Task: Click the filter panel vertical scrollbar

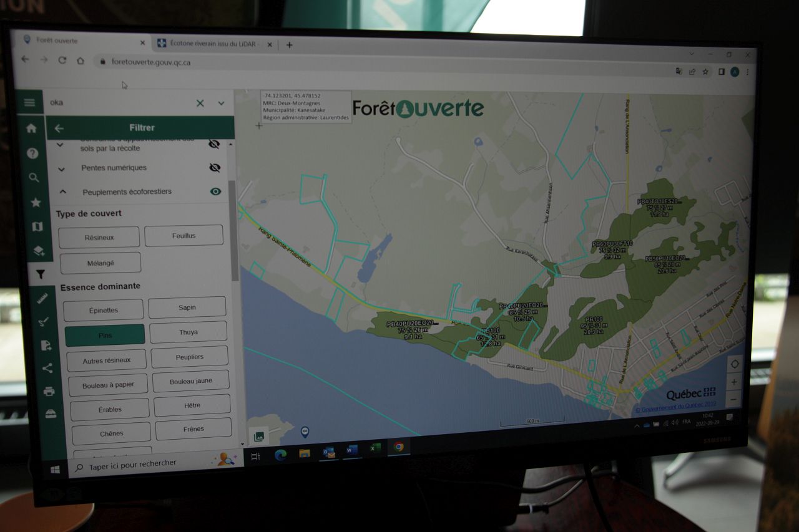Action: 234,231
